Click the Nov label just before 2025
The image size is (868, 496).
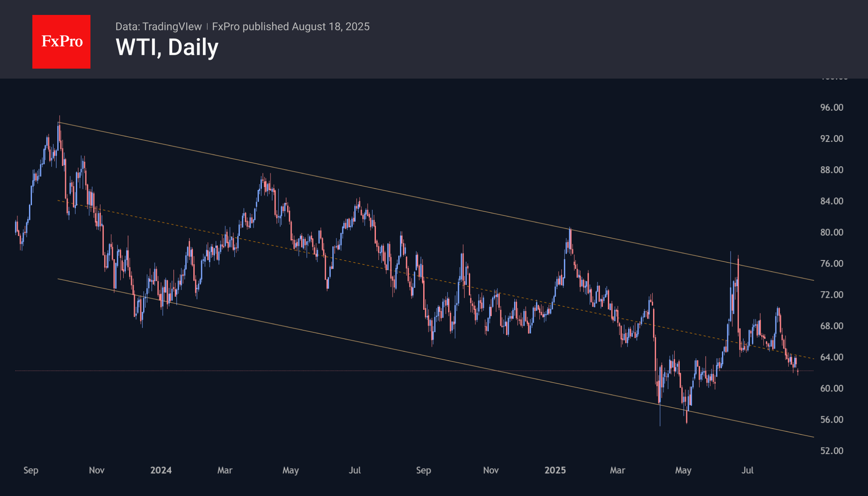tap(491, 470)
